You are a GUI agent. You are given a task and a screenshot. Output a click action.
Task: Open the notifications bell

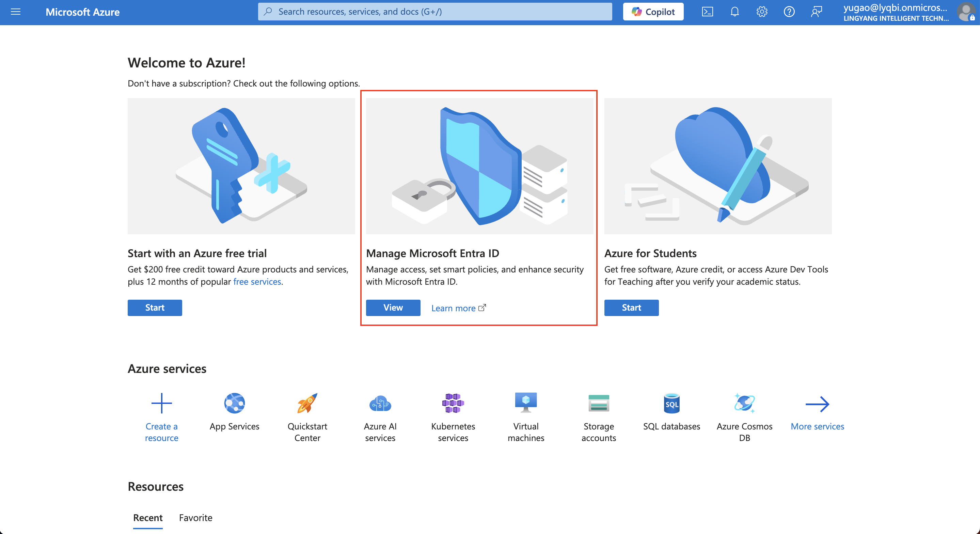coord(734,12)
